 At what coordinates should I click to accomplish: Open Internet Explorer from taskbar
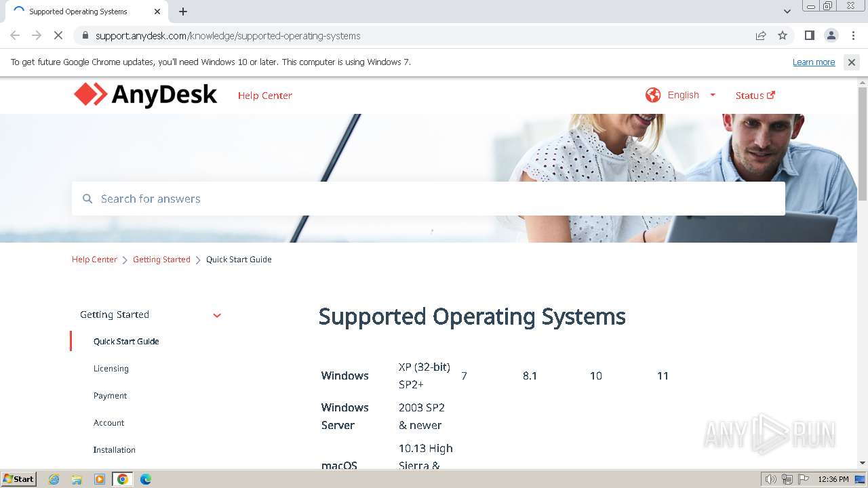pos(54,479)
